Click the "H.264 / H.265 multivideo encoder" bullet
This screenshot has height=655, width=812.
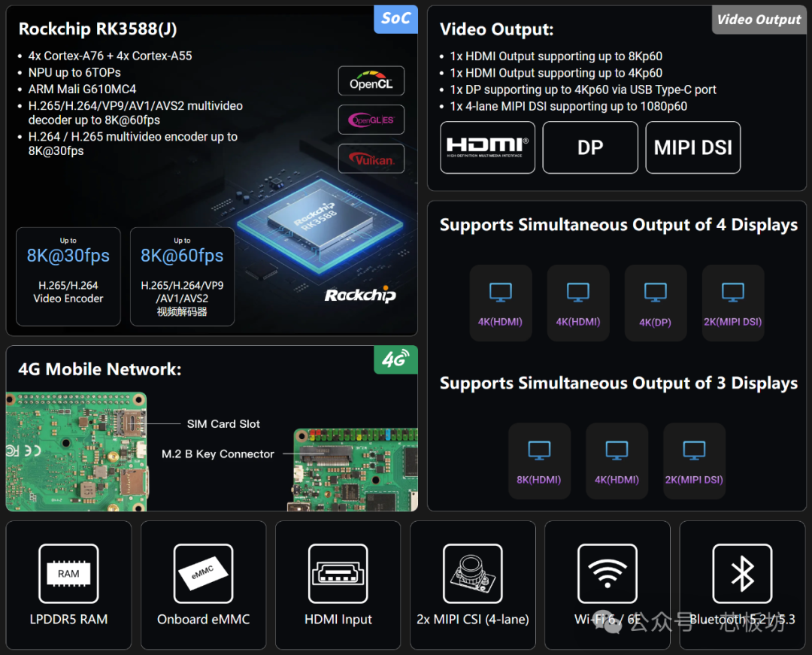(x=132, y=144)
